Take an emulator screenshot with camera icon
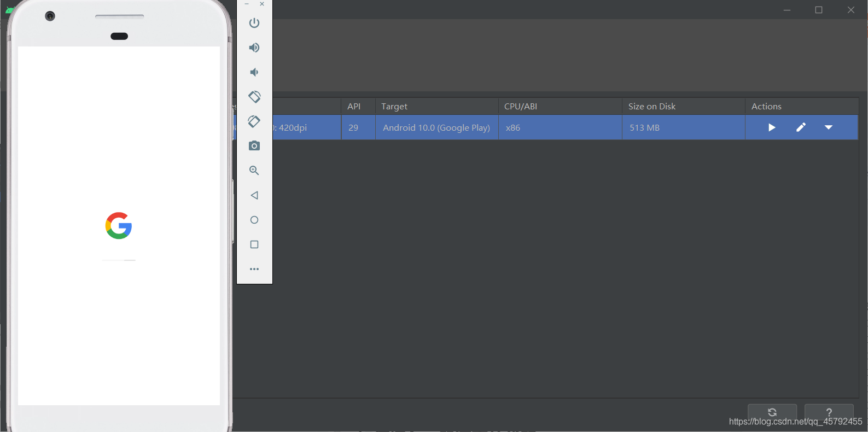Screen dimensions: 868x432 click(x=254, y=146)
